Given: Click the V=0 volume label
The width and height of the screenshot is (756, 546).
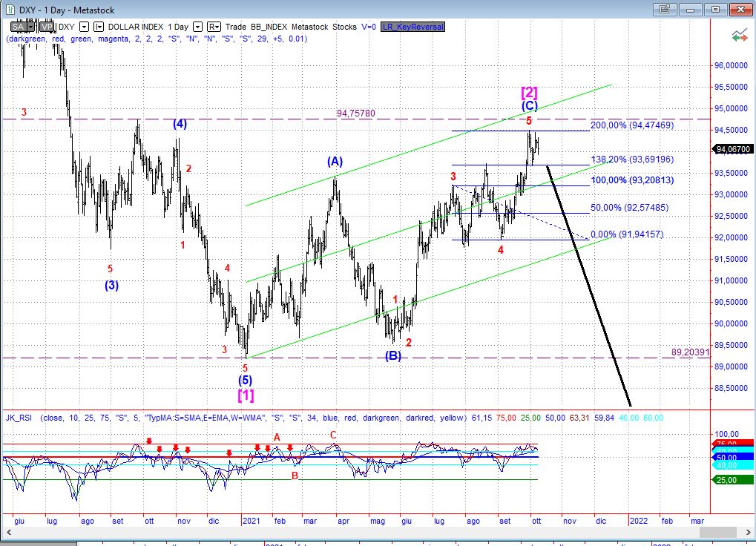Looking at the screenshot, I should tap(369, 27).
